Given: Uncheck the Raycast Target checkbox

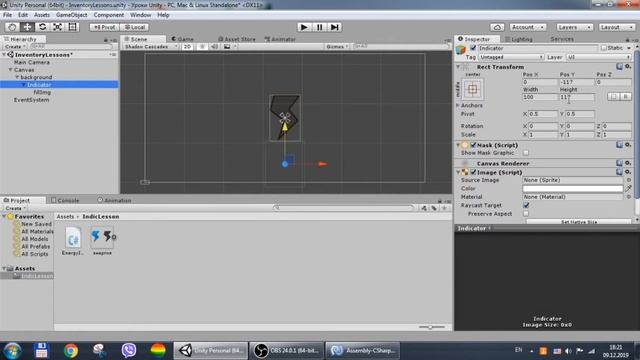Looking at the screenshot, I should click(x=526, y=205).
